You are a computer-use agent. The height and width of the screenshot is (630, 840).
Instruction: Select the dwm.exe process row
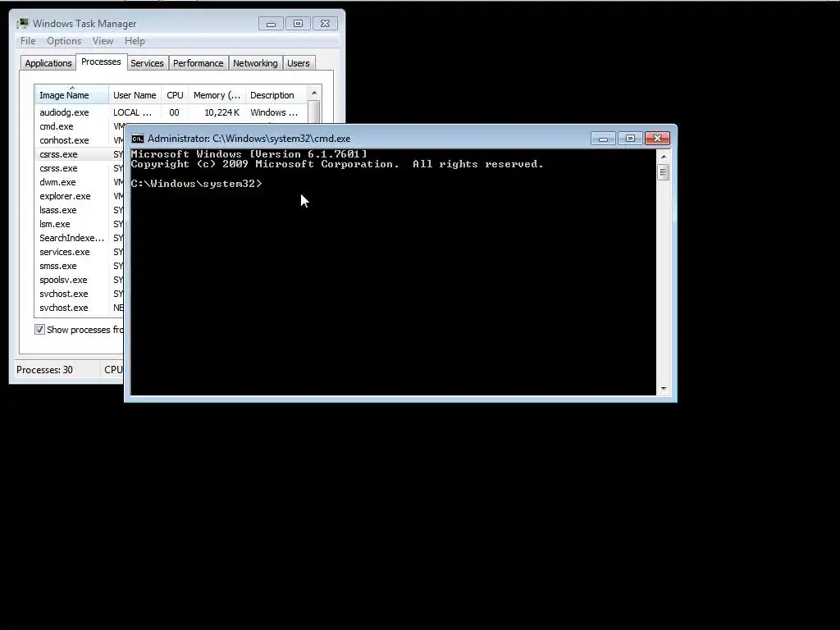[80, 182]
